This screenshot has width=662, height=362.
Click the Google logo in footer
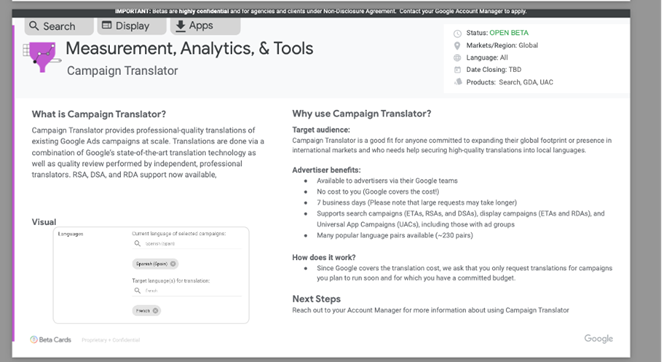coord(598,338)
